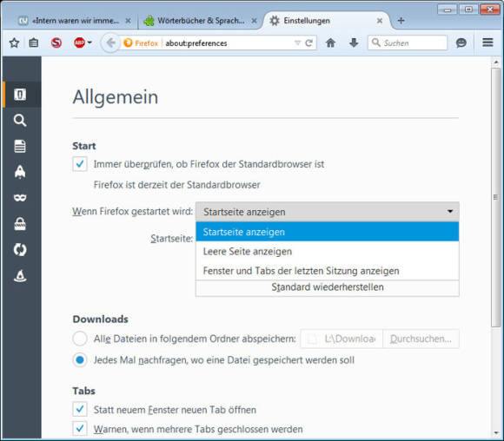The width and height of the screenshot is (504, 441).
Task: Switch to the 'Wörterbücher & Sprach...' tab
Action: [200, 21]
